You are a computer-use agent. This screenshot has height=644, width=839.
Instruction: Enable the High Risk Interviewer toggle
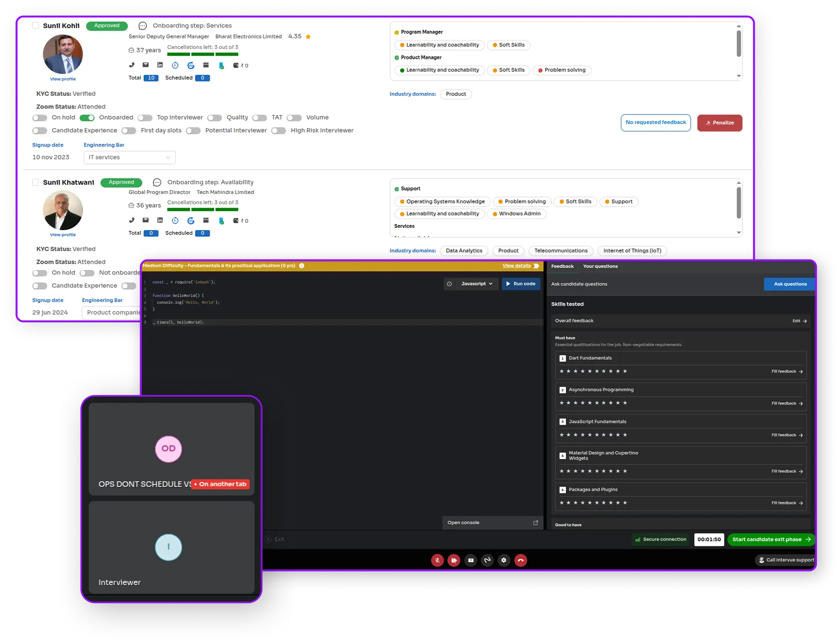click(x=279, y=131)
